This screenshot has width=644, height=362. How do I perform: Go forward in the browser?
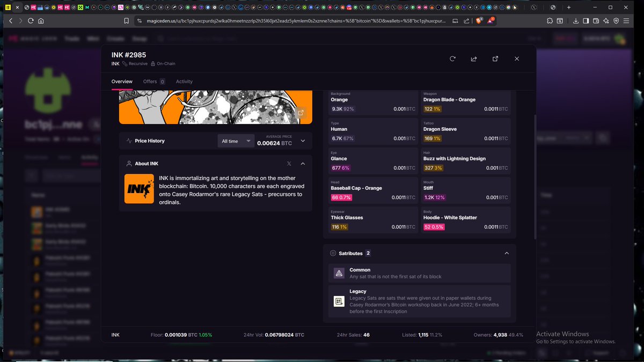[x=20, y=21]
